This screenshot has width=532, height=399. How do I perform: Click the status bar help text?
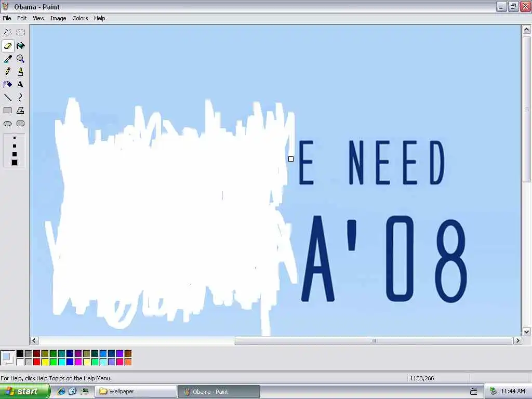pyautogui.click(x=56, y=378)
